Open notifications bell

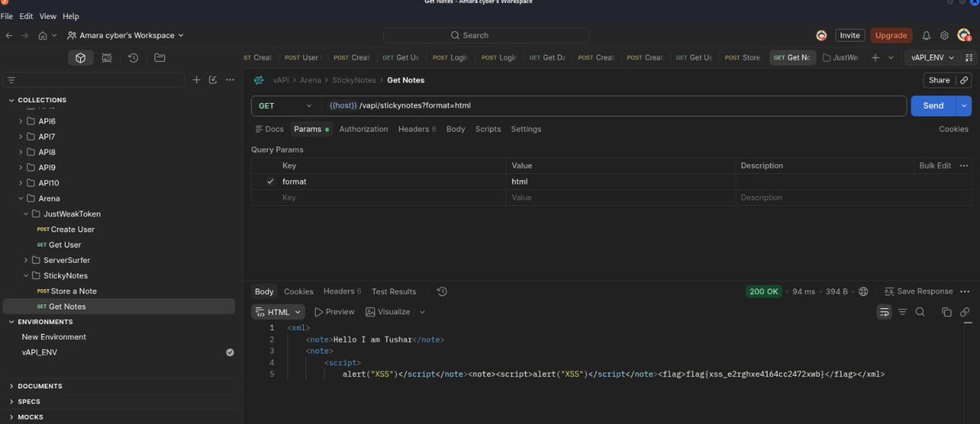pyautogui.click(x=926, y=35)
